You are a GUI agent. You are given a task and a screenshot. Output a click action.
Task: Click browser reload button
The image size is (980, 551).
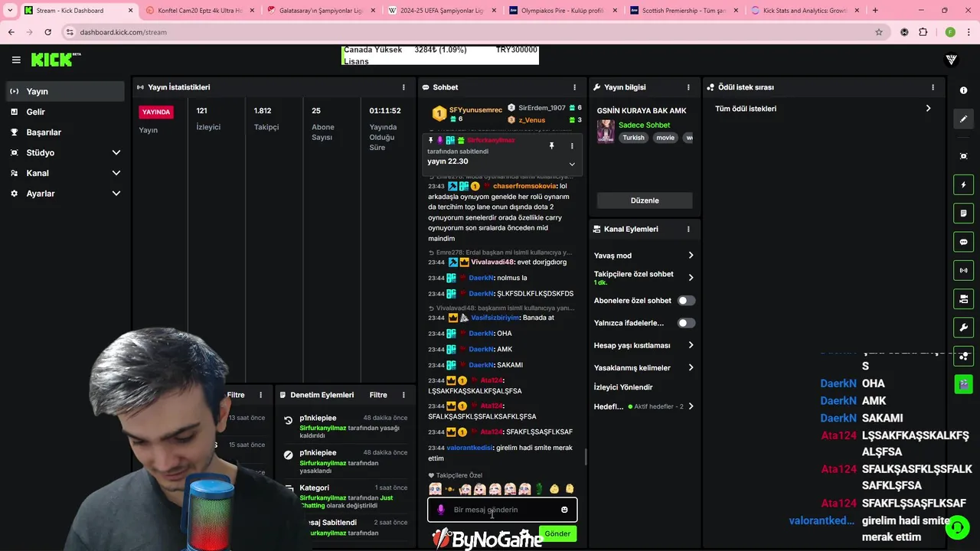(x=47, y=32)
